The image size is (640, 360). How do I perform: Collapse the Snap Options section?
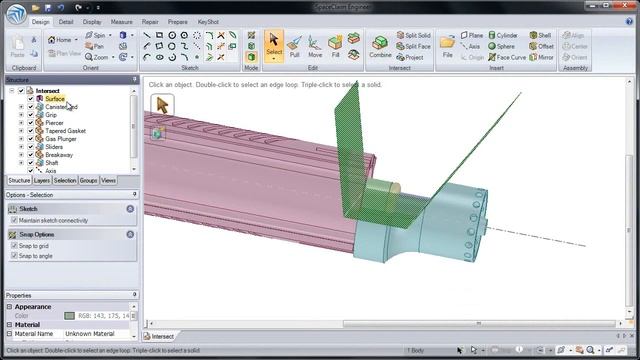click(x=130, y=235)
